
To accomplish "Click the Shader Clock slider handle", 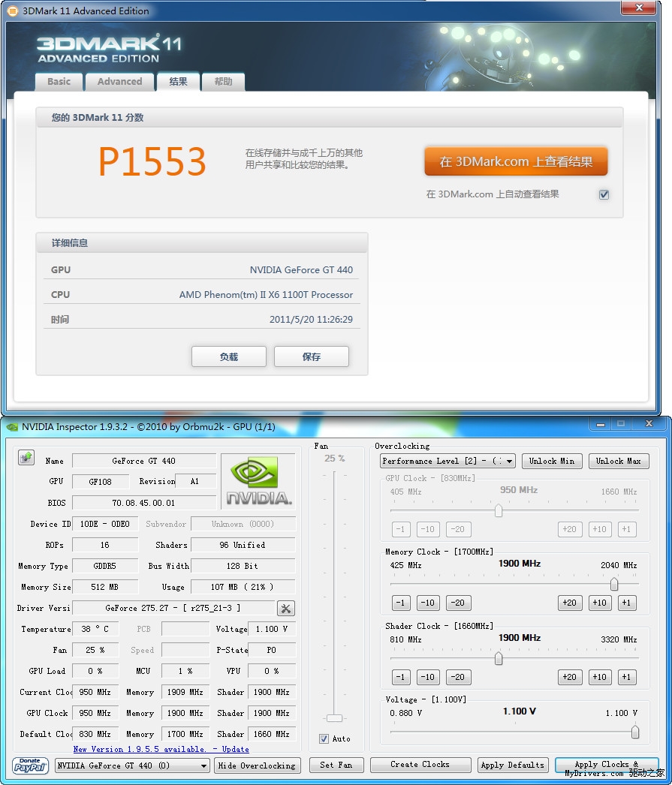I will pyautogui.click(x=499, y=658).
